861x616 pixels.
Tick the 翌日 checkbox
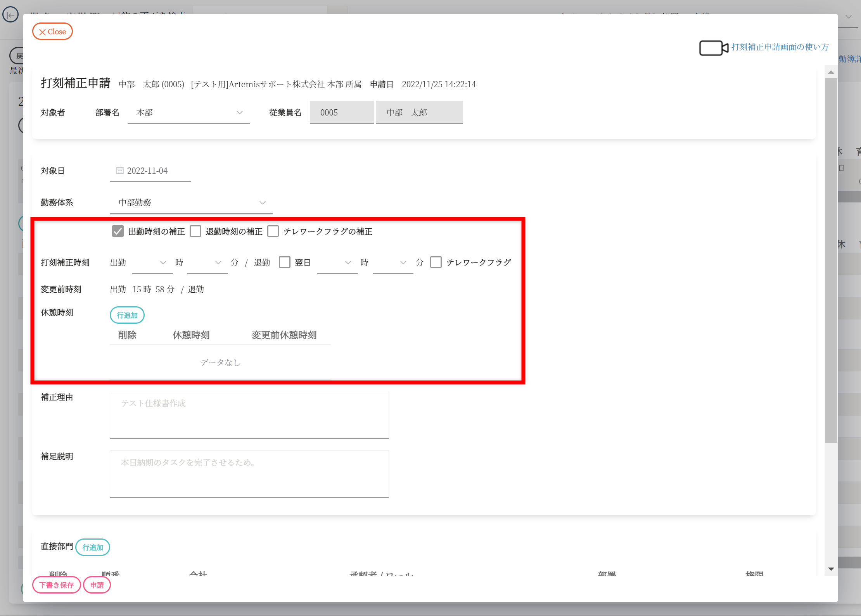tap(285, 262)
